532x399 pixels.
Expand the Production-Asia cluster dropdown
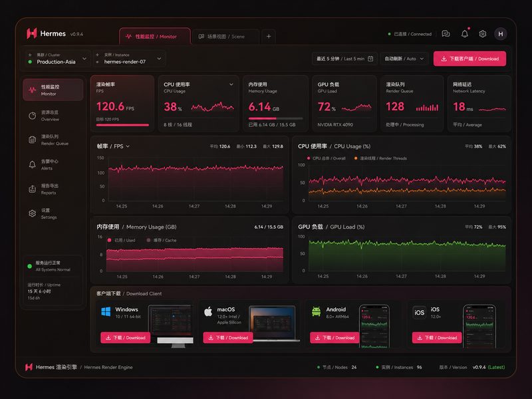(x=58, y=59)
